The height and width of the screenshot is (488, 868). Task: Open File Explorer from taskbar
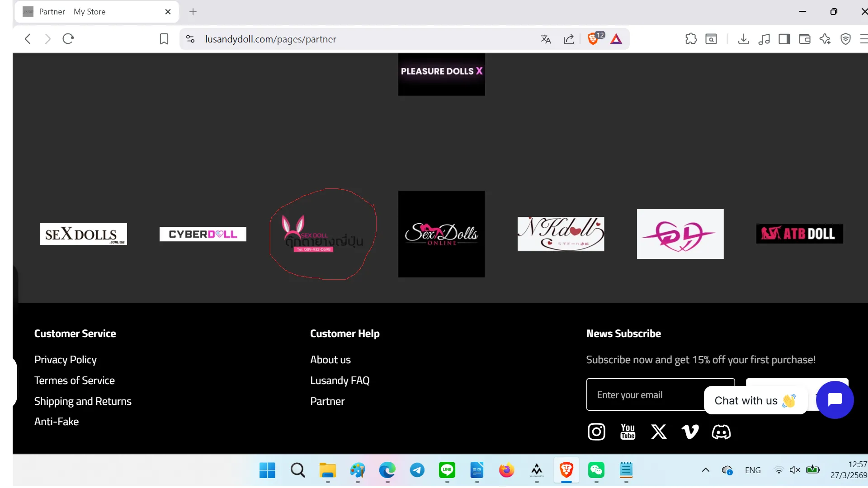coord(328,470)
